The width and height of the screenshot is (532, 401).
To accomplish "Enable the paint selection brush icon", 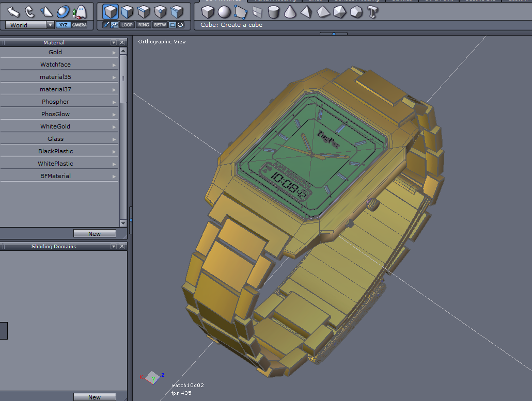I will pyautogui.click(x=106, y=25).
